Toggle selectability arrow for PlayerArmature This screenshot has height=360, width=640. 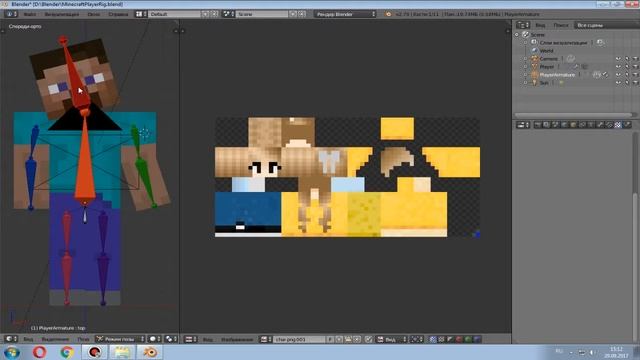(x=627, y=75)
